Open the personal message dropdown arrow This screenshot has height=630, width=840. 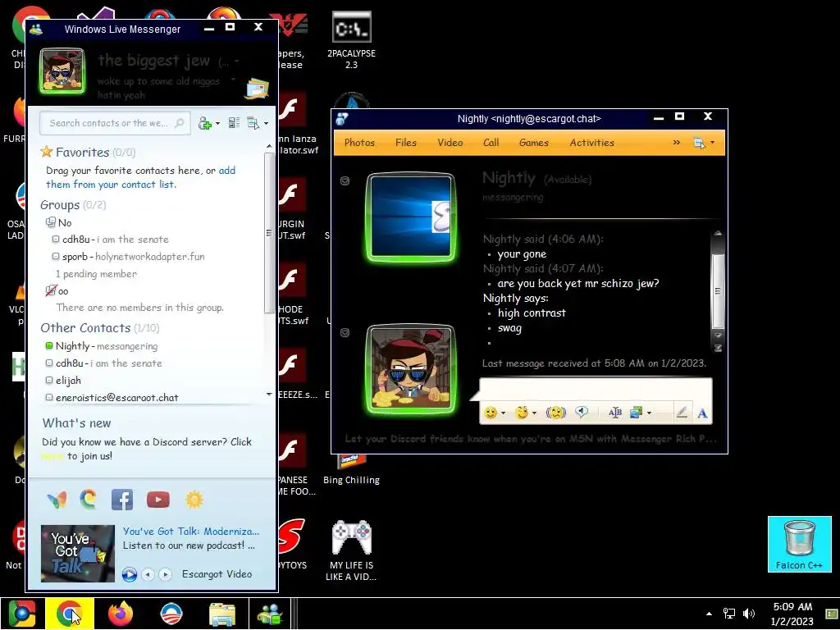coord(232,80)
